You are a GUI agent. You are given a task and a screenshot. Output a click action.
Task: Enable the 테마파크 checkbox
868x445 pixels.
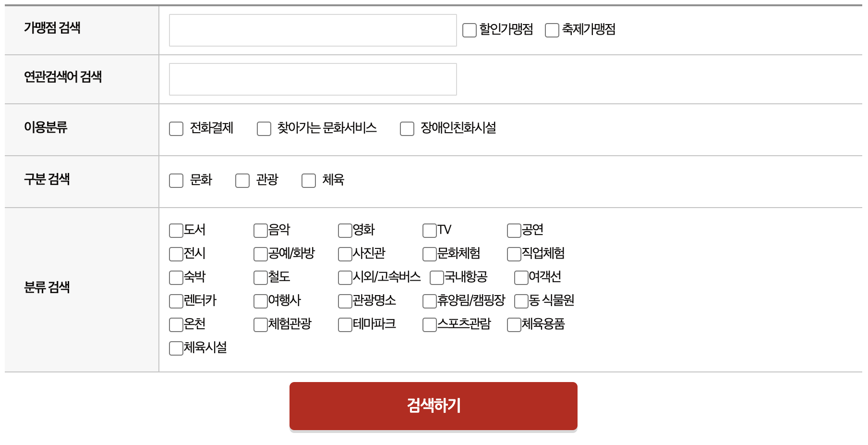click(344, 324)
